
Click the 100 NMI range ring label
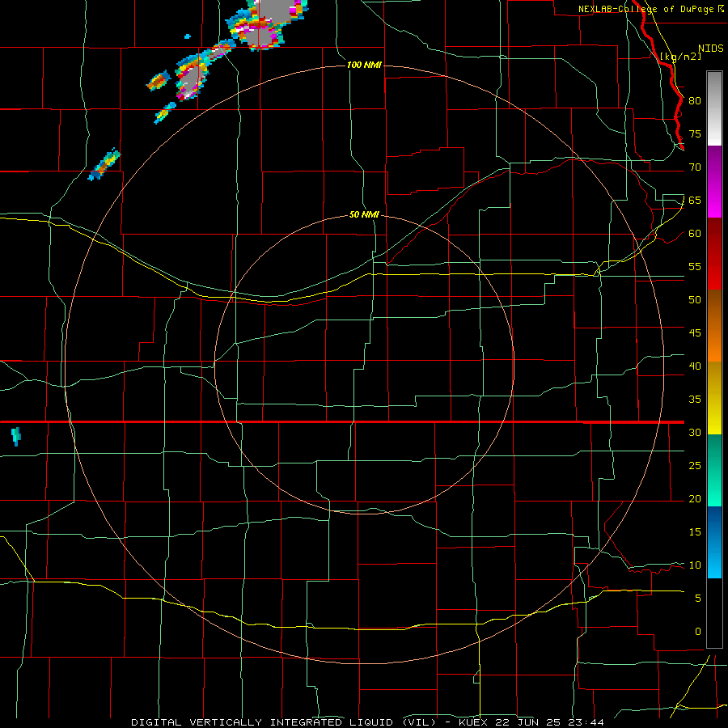(x=364, y=65)
